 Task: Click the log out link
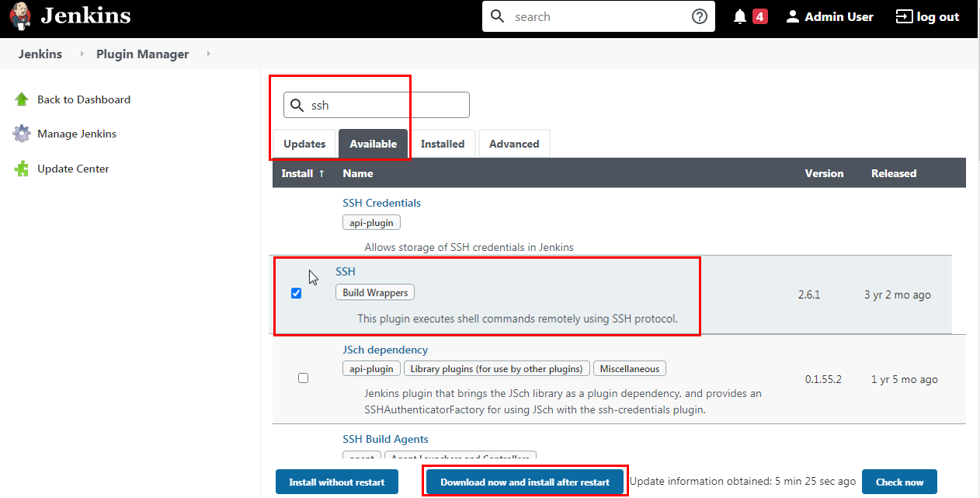[938, 16]
